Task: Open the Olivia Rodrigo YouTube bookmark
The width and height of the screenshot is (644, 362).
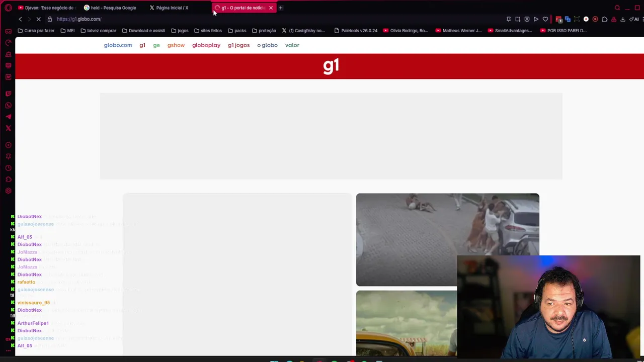Action: tap(406, 31)
